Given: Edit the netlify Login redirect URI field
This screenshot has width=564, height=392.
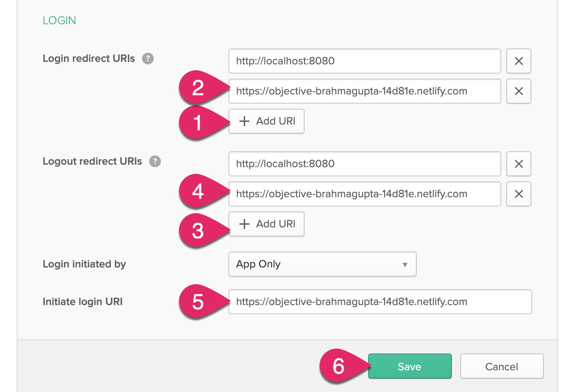Looking at the screenshot, I should pyautogui.click(x=364, y=91).
